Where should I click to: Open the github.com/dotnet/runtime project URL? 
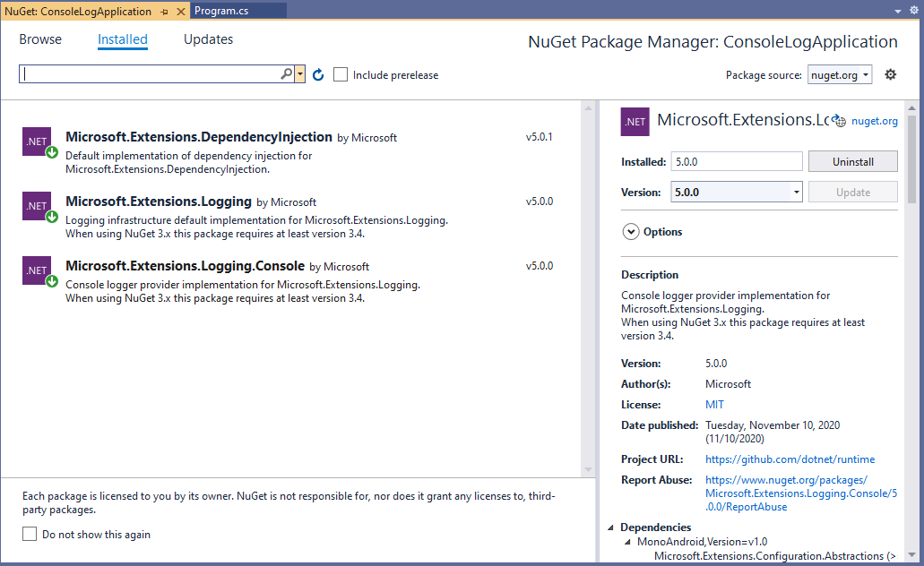pyautogui.click(x=790, y=459)
